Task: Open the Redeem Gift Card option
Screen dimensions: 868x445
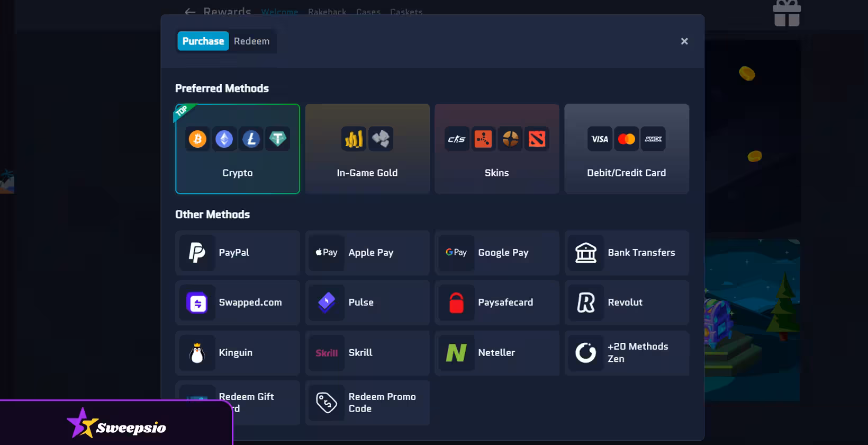Action: coord(238,403)
